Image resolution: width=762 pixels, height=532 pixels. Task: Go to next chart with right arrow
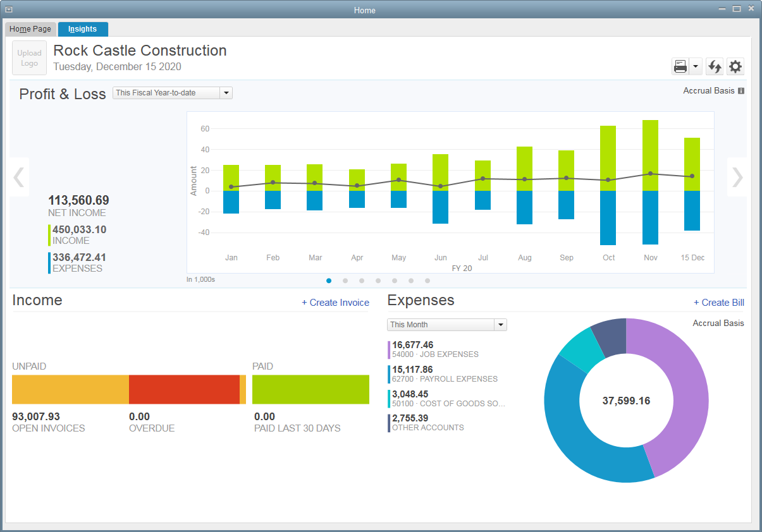click(737, 178)
